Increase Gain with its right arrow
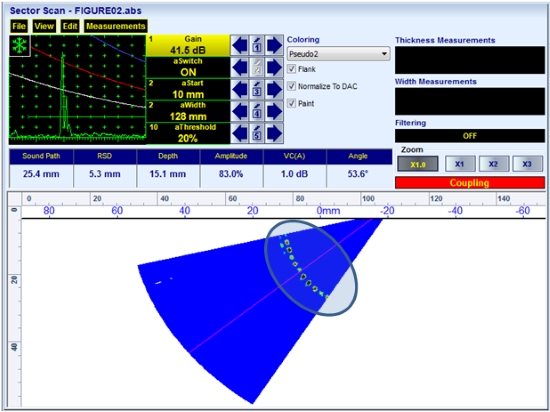The width and height of the screenshot is (550, 412). (x=274, y=45)
